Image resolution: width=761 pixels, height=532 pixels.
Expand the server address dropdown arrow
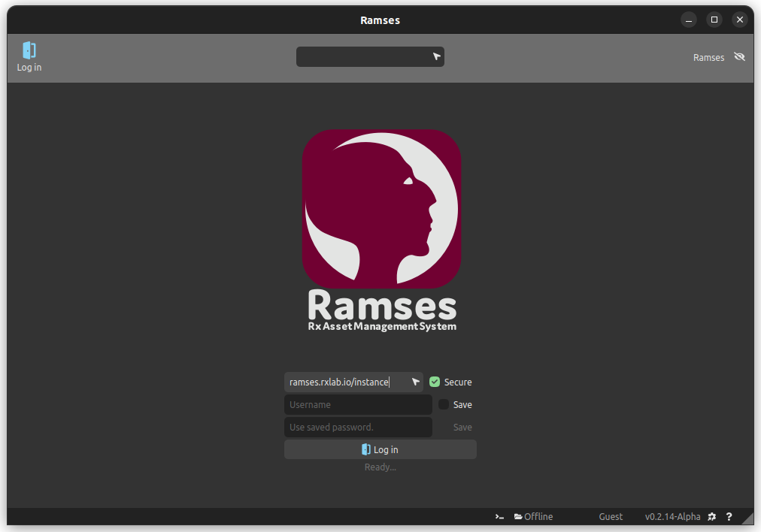[416, 382]
